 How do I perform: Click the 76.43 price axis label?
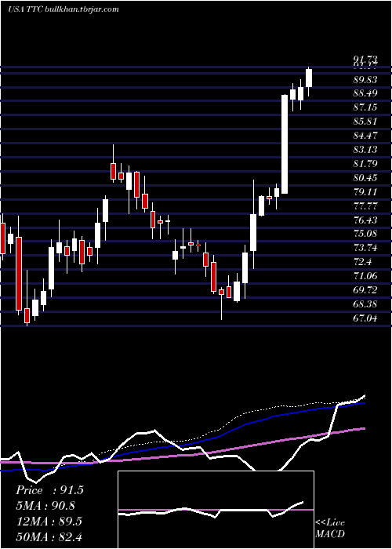(365, 220)
